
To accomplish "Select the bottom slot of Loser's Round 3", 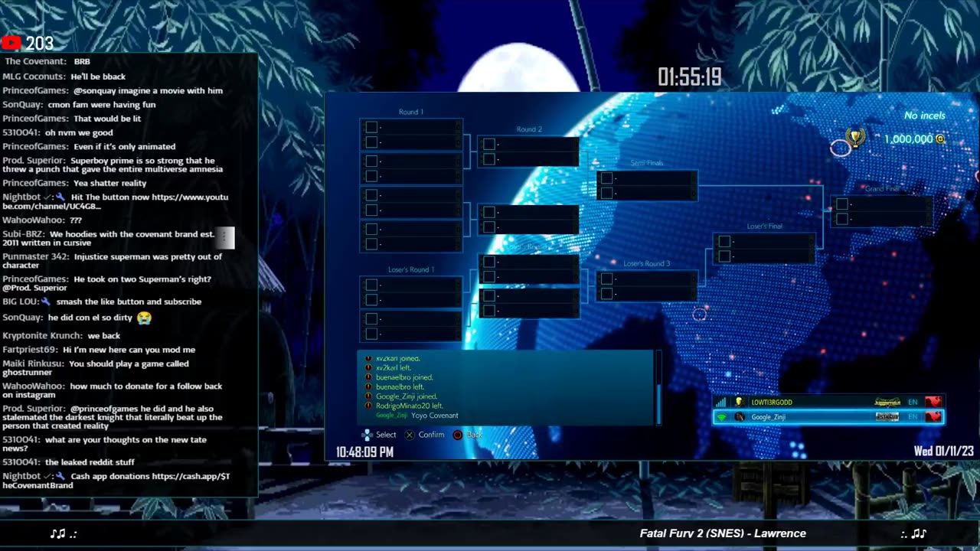I will (x=647, y=294).
